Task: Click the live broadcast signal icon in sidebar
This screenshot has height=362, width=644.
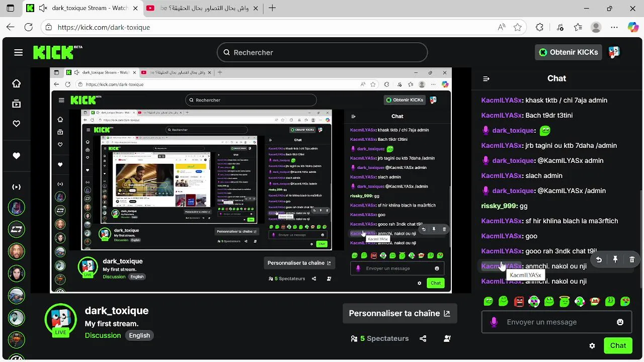Action: [17, 187]
